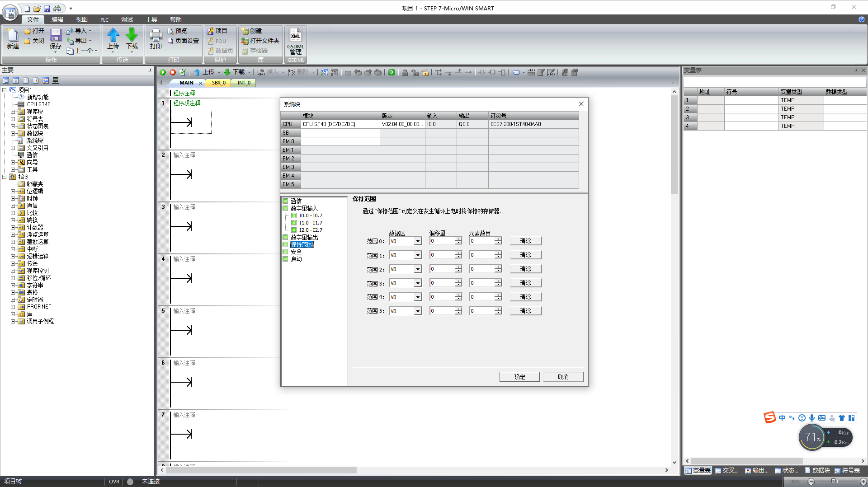
Task: Click the Save (保存) ribbon icon
Action: click(55, 38)
